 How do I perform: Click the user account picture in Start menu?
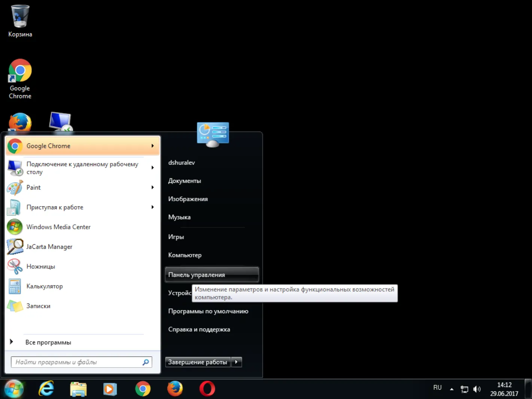pos(213,134)
